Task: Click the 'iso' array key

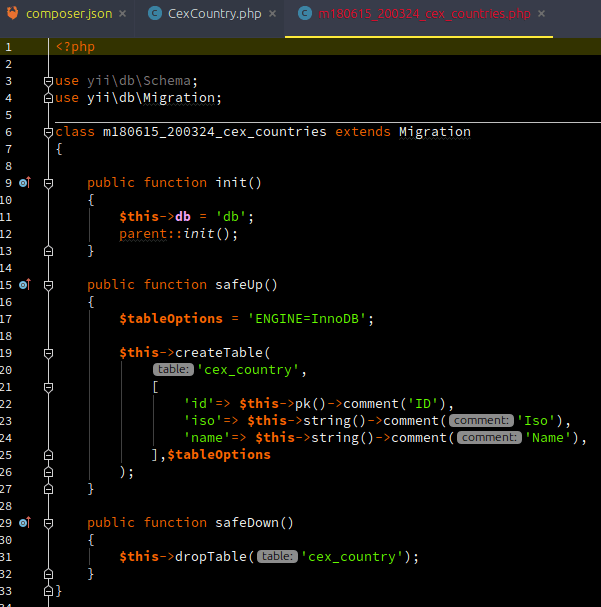Action: [x=203, y=420]
